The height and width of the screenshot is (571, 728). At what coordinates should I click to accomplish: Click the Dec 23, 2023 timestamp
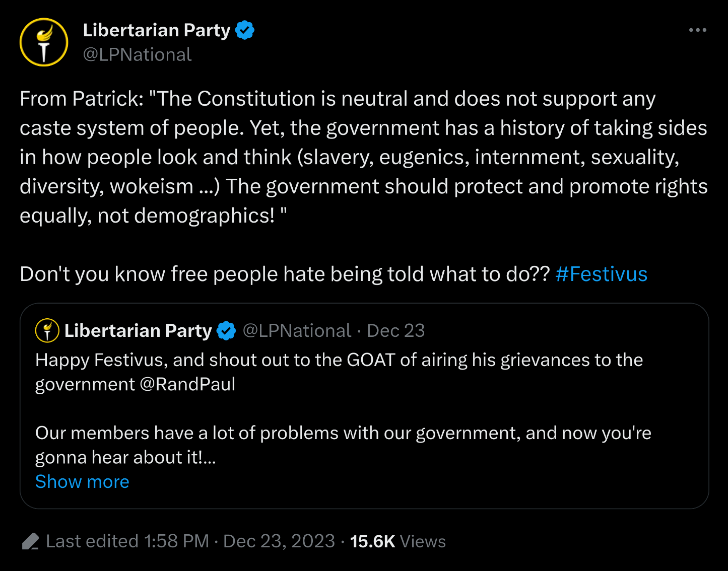point(279,541)
